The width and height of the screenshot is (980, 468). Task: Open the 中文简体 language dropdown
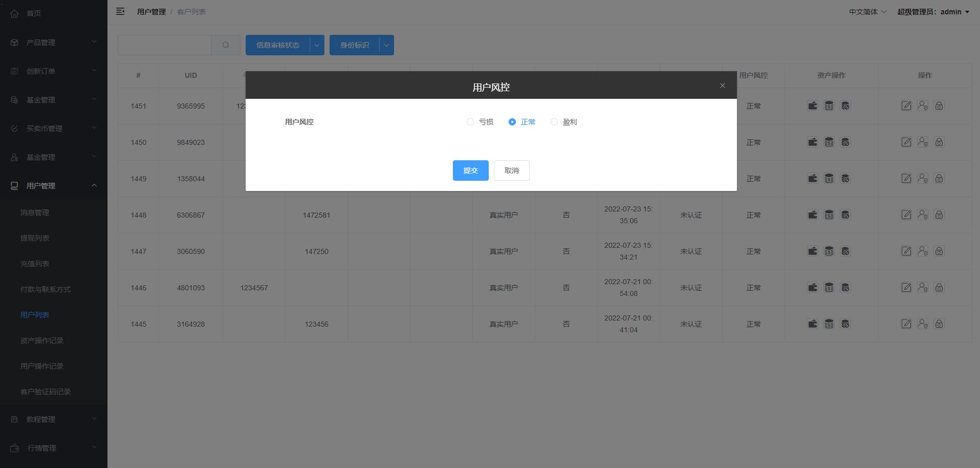click(867, 12)
